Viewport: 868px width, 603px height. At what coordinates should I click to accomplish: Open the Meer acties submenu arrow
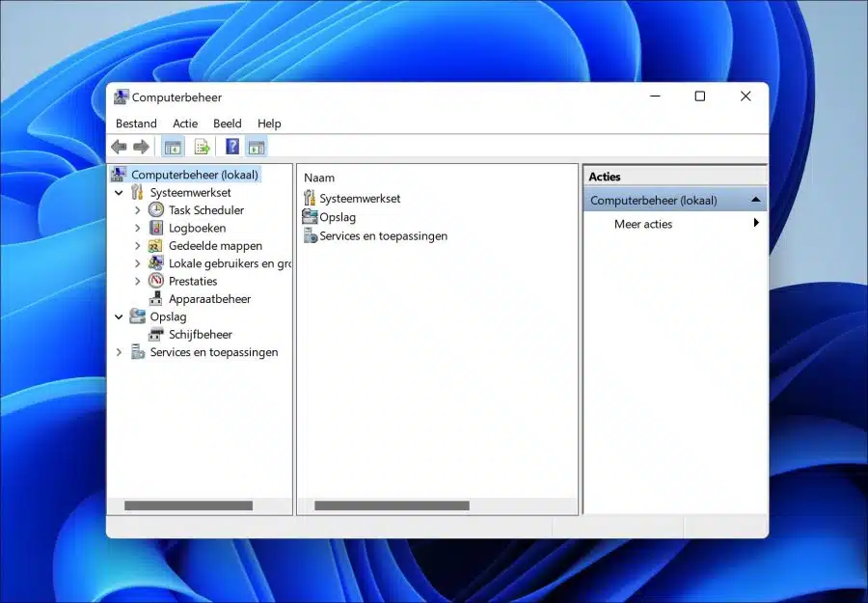pos(756,223)
